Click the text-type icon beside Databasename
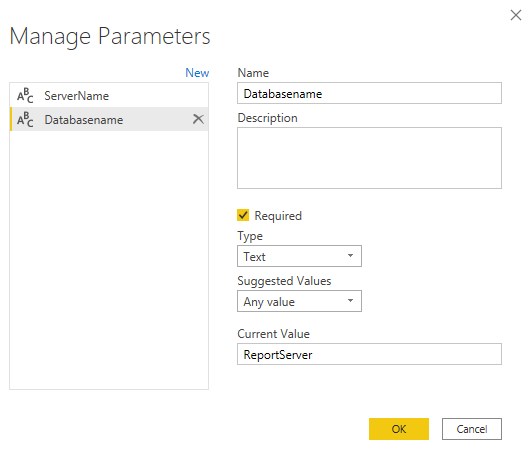The image size is (531, 449). (x=25, y=120)
